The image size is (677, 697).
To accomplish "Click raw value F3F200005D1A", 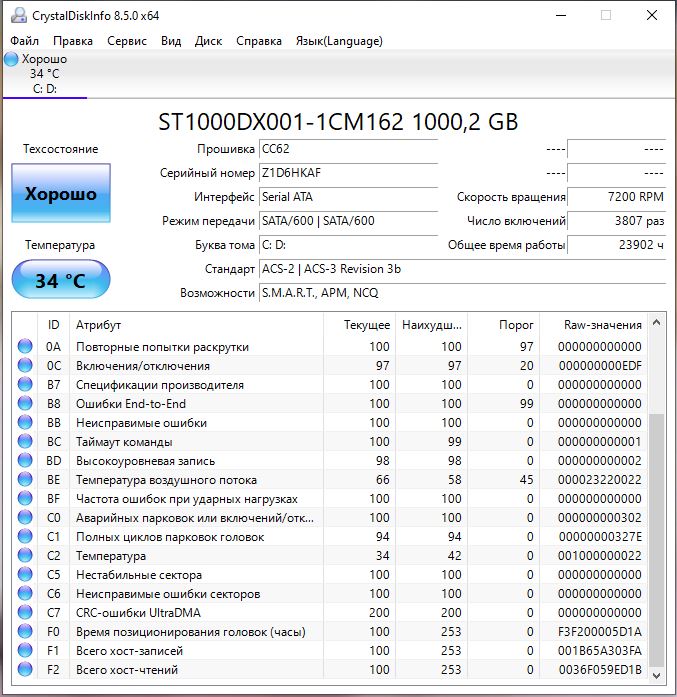I will (x=600, y=632).
